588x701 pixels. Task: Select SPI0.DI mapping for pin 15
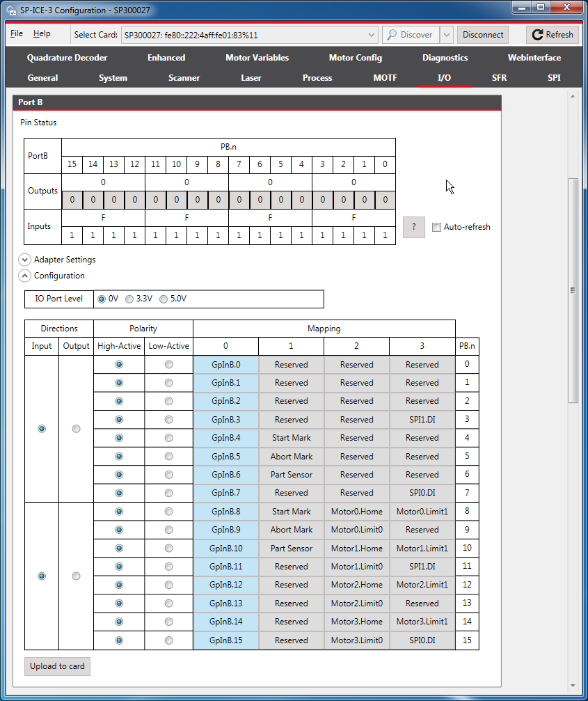point(422,640)
